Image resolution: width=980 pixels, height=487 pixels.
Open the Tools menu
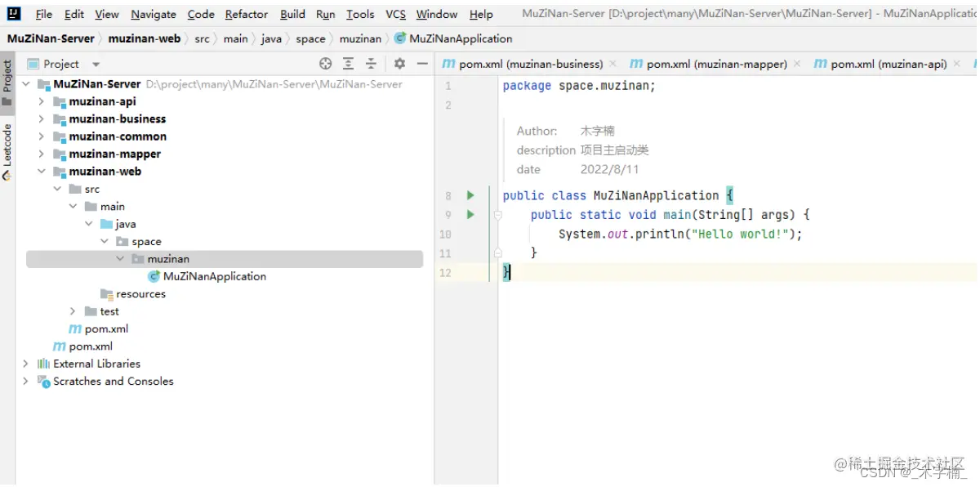(x=360, y=14)
